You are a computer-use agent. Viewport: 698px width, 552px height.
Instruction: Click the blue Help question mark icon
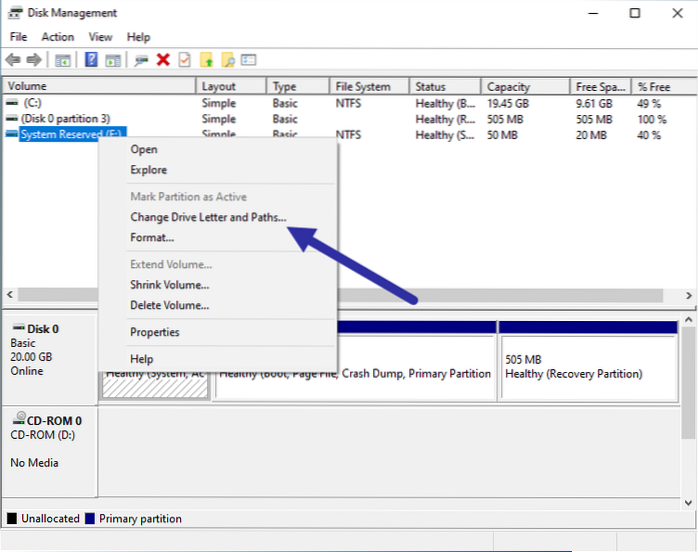coord(91,60)
